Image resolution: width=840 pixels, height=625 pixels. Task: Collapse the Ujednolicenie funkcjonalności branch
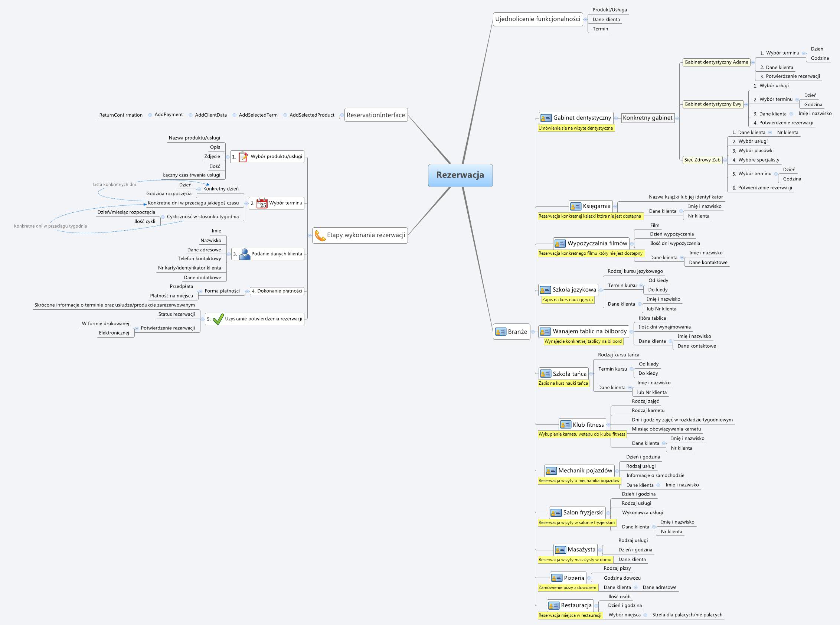[585, 19]
